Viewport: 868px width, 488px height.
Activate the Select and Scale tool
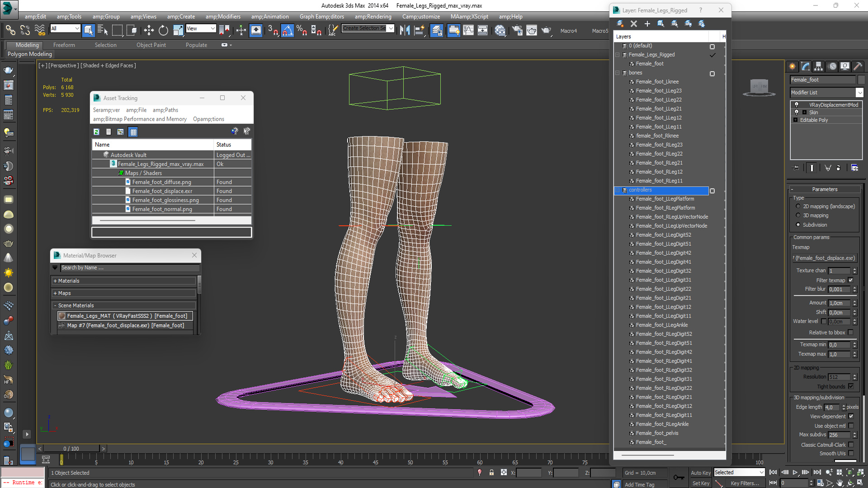coord(178,30)
